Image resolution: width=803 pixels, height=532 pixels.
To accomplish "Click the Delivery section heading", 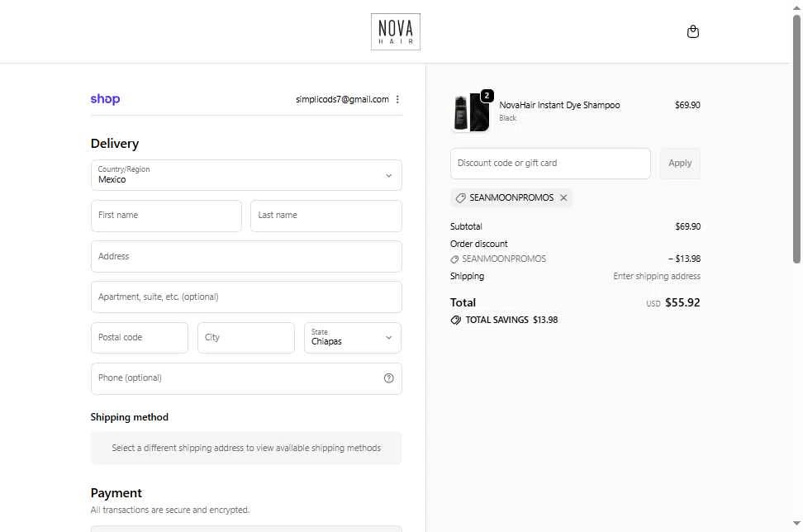I will coord(115,144).
